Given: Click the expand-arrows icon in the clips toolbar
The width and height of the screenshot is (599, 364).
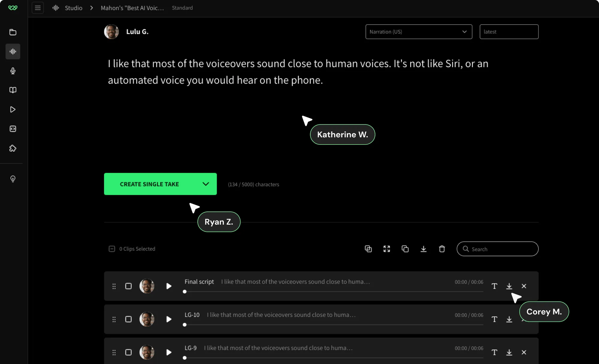Looking at the screenshot, I should [x=387, y=249].
